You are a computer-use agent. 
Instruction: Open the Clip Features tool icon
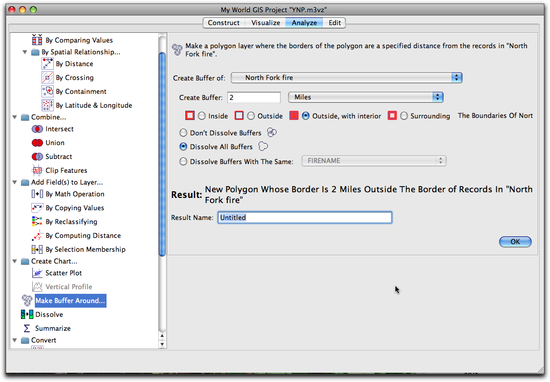coord(37,170)
